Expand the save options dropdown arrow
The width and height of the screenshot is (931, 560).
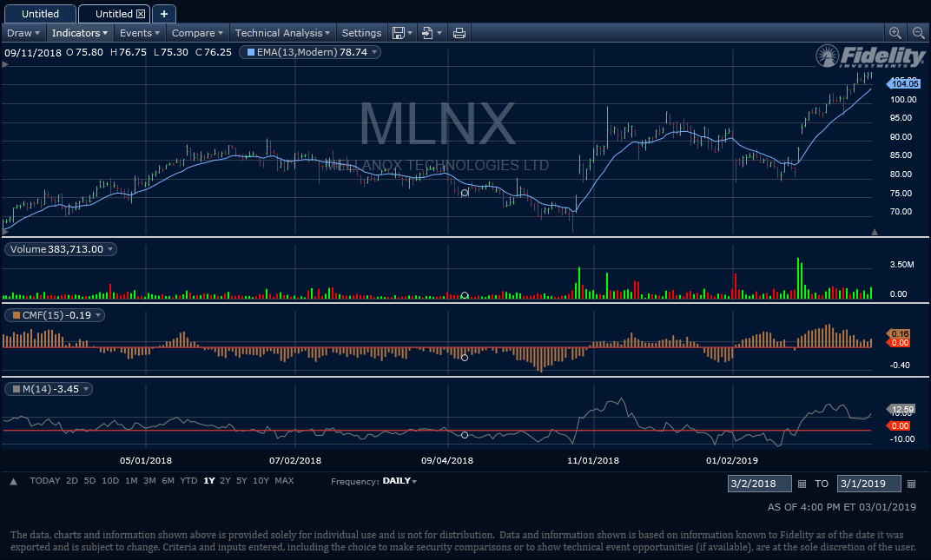coord(410,33)
